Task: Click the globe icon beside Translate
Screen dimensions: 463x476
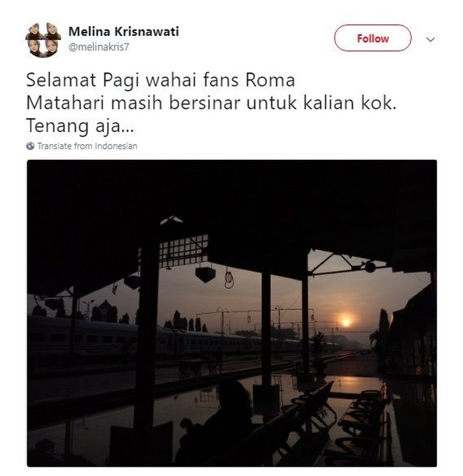Action: [x=30, y=146]
